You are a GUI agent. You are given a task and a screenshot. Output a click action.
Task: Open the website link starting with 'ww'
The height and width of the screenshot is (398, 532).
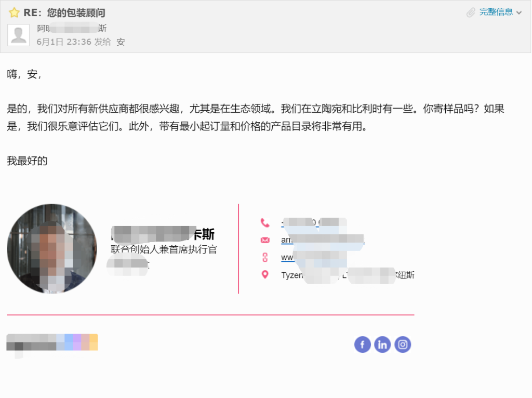(314, 258)
